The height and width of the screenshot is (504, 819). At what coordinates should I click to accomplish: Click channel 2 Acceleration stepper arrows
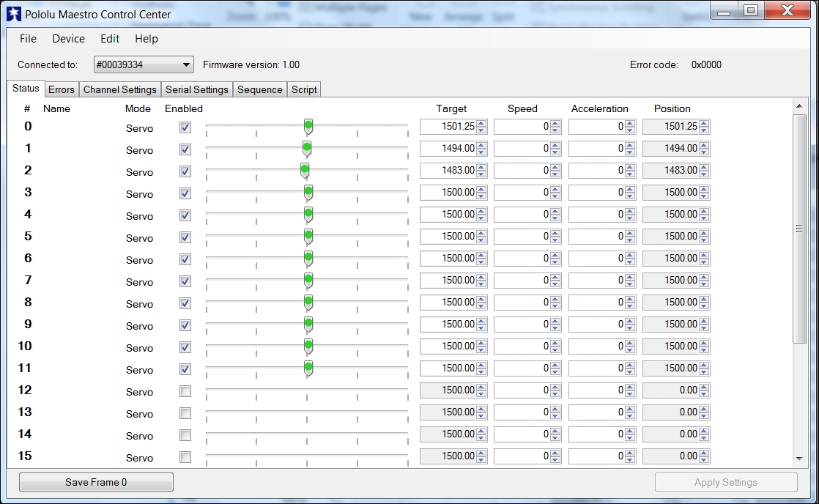pos(630,170)
